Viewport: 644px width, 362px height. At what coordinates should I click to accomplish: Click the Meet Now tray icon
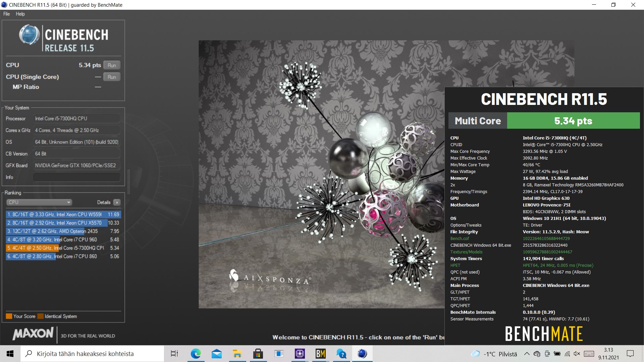tap(547, 354)
